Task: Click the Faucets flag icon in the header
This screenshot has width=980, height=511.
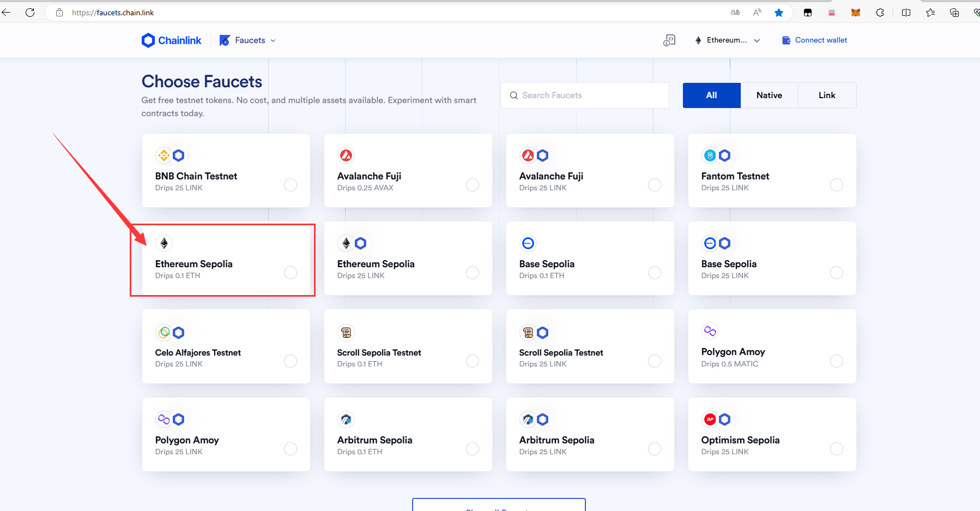Action: pyautogui.click(x=225, y=40)
